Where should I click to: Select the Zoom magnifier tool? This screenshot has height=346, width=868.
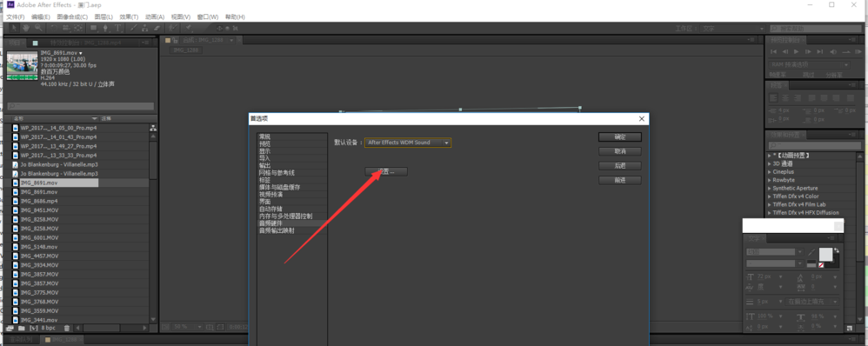38,28
